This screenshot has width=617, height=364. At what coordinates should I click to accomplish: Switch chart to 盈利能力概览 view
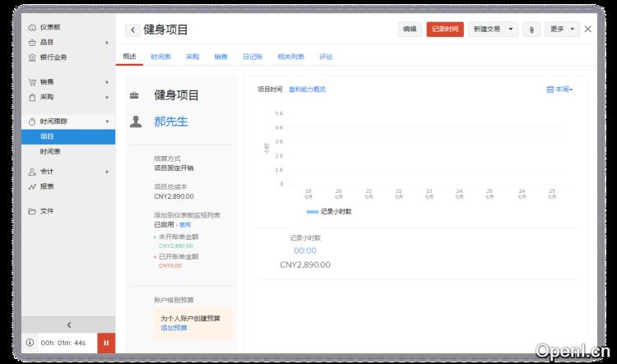[x=307, y=90]
